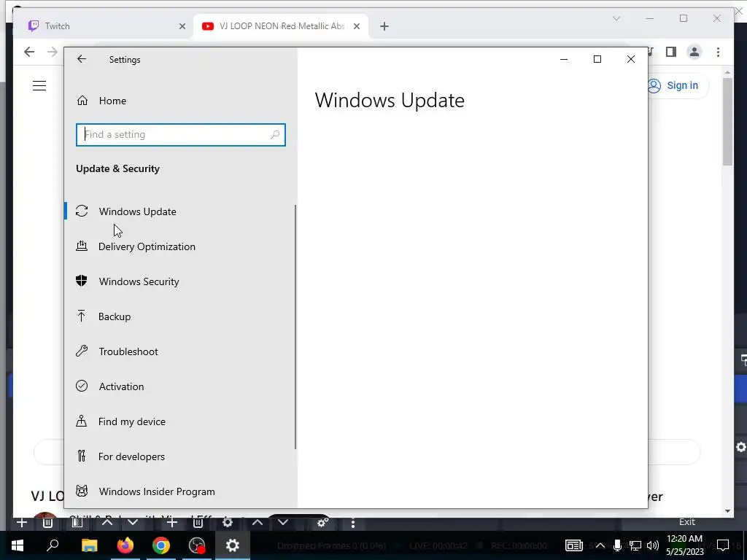This screenshot has width=747, height=560.
Task: Click Chrome's back navigation arrow
Action: click(x=29, y=52)
